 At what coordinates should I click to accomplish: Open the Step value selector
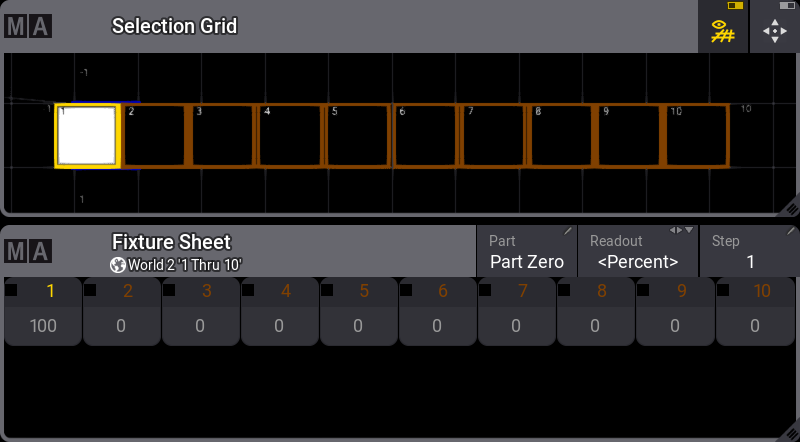tap(749, 251)
